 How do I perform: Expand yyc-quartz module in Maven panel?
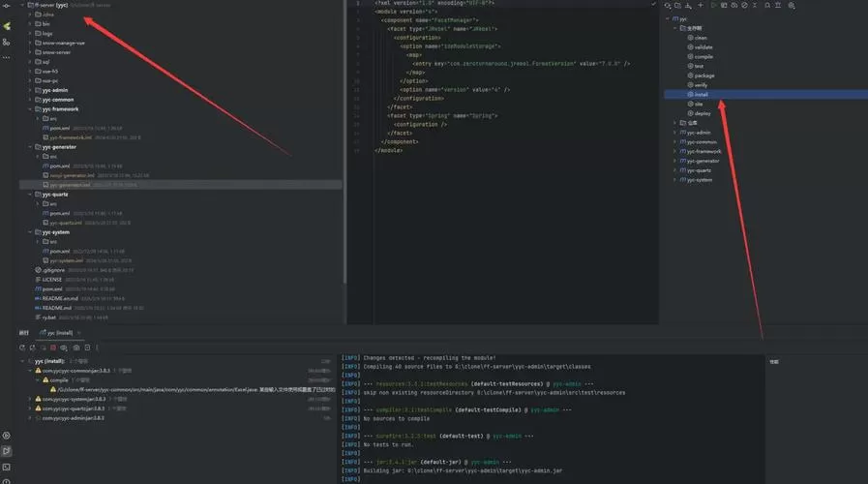(x=674, y=170)
